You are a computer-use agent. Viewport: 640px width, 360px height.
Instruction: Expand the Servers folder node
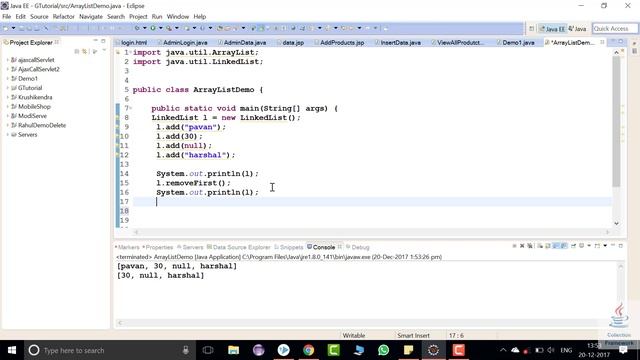7,135
